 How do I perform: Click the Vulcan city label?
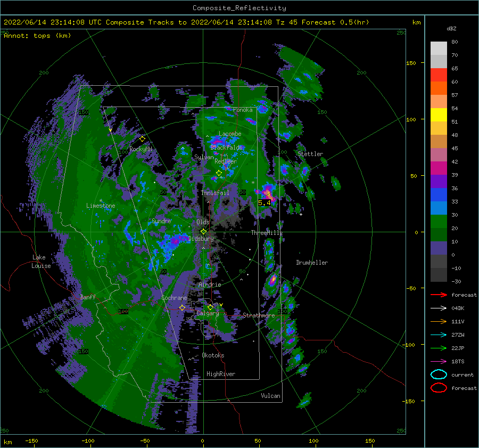270,396
